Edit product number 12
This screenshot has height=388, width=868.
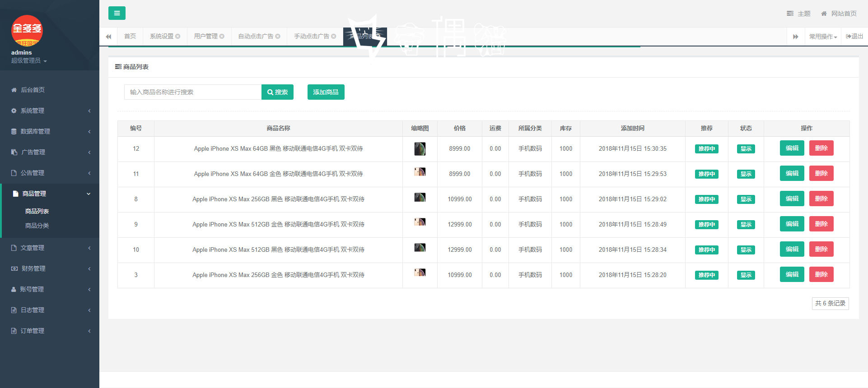792,148
